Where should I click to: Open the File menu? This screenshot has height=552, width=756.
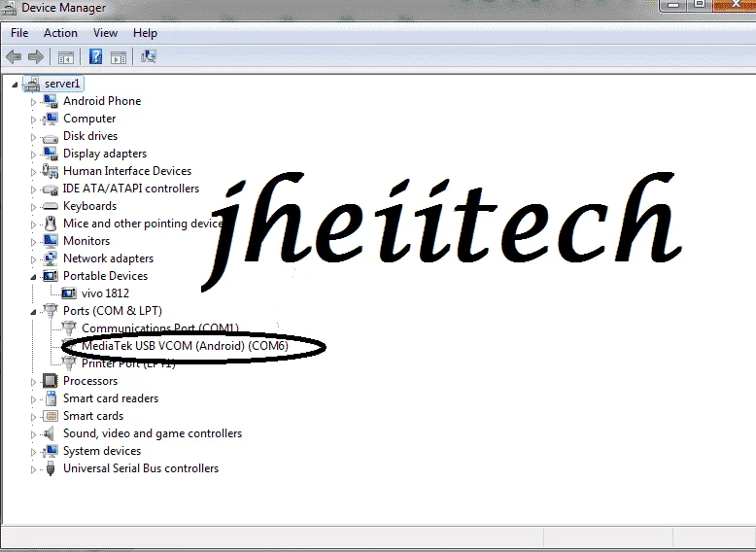pos(19,33)
